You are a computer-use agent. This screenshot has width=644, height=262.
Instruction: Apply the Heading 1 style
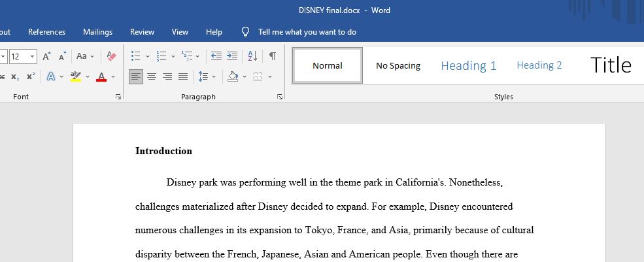[469, 66]
